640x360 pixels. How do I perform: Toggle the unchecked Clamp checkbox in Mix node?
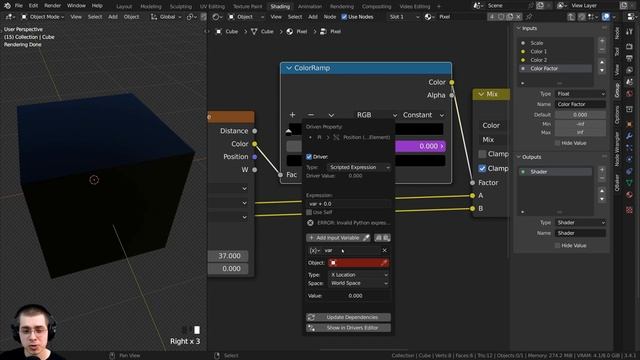point(482,154)
